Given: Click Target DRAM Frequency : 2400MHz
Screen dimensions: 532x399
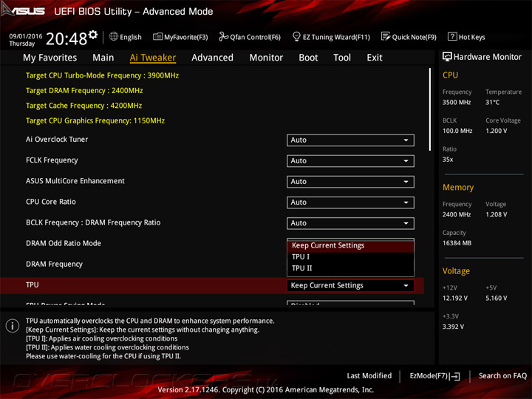Looking at the screenshot, I should pyautogui.click(x=84, y=91).
